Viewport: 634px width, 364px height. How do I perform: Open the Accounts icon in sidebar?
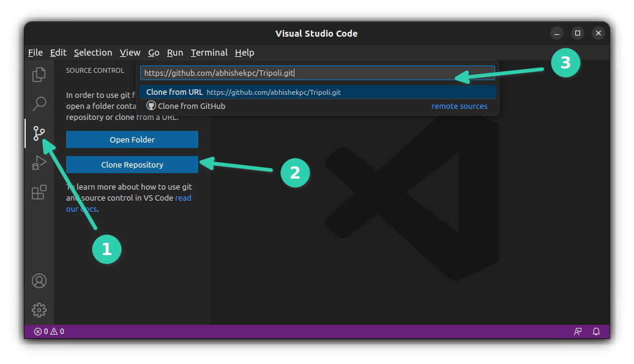[x=39, y=280]
